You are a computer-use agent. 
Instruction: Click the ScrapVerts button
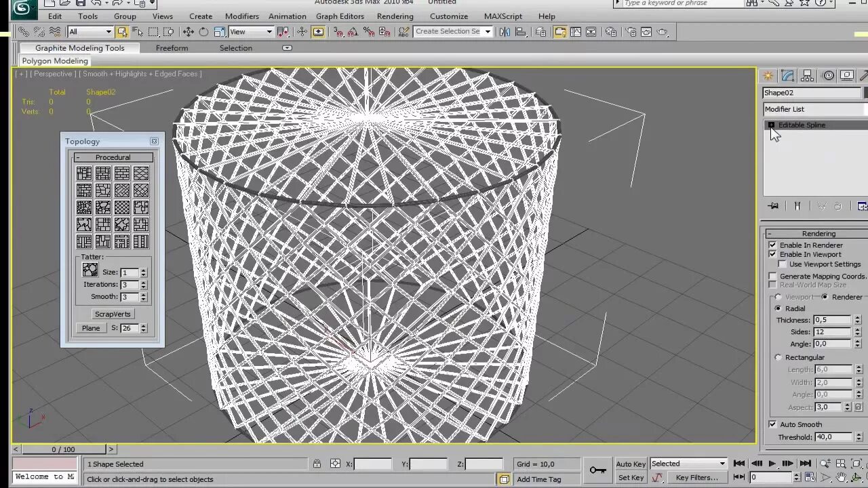pos(113,314)
